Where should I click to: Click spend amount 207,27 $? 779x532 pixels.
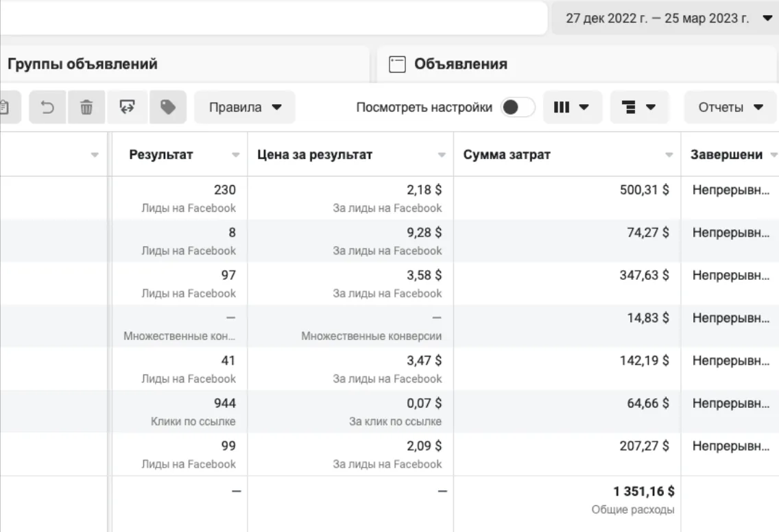point(644,446)
